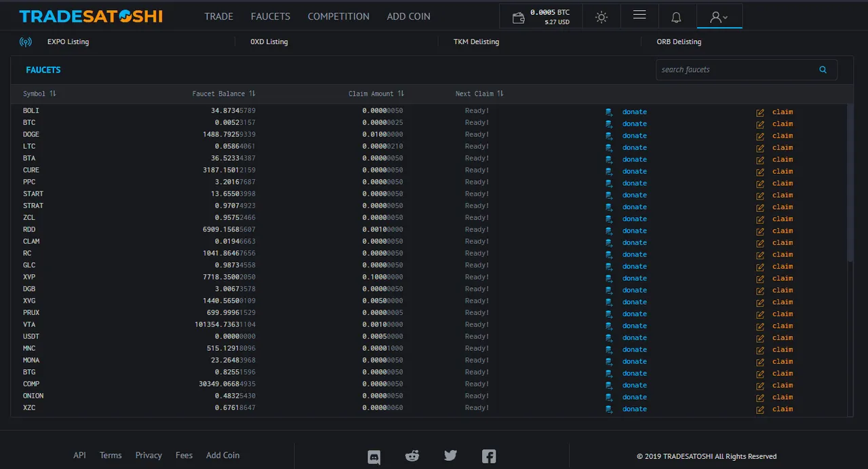Click claim text for STRAT
The width and height of the screenshot is (868, 469).
783,207
